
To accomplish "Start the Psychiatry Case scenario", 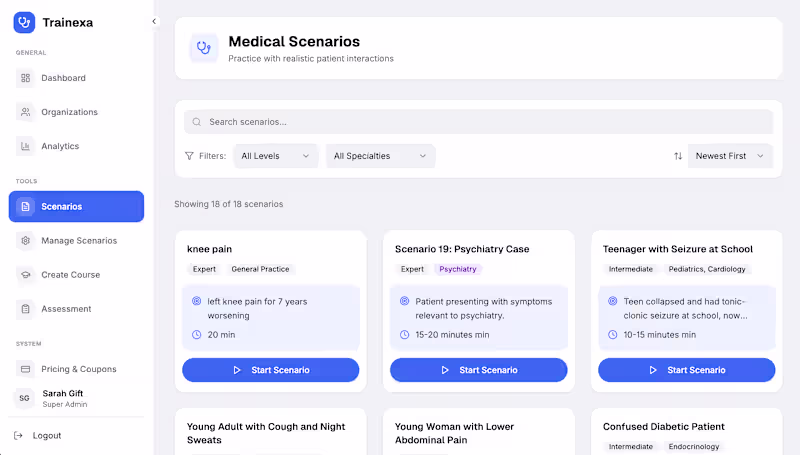I will pos(478,370).
